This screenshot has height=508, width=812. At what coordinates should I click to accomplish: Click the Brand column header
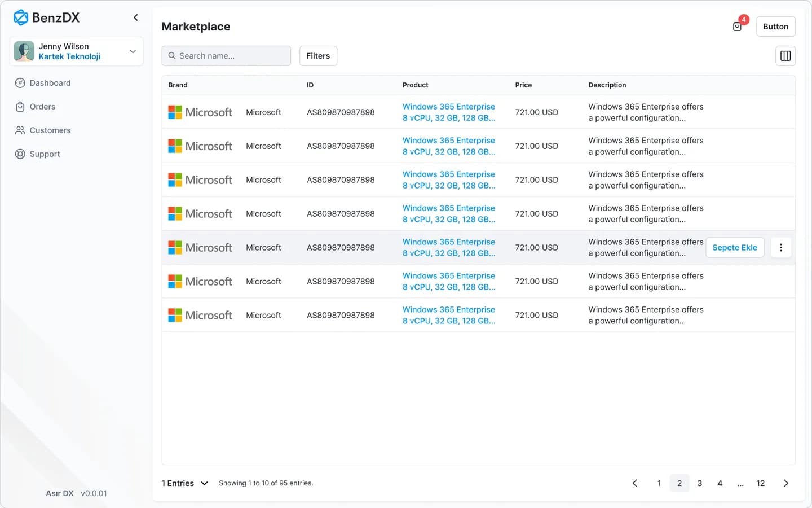tap(178, 85)
